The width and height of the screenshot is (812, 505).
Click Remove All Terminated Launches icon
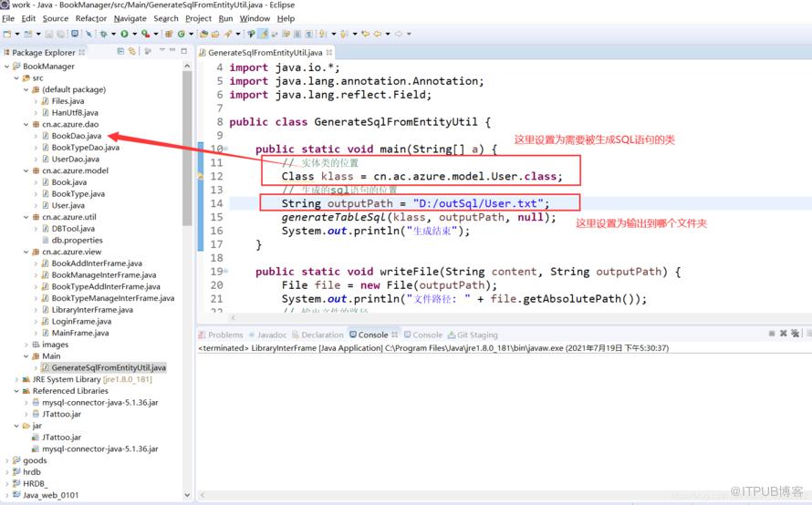tap(795, 334)
